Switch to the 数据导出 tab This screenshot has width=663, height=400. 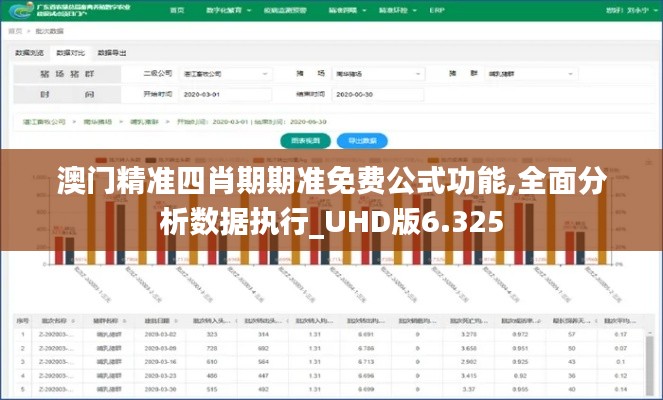pyautogui.click(x=111, y=51)
